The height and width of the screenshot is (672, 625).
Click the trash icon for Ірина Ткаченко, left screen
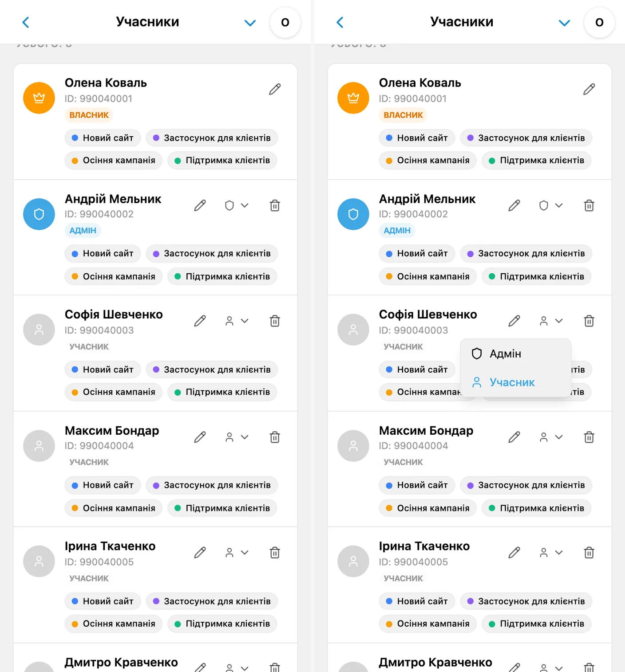click(x=275, y=552)
